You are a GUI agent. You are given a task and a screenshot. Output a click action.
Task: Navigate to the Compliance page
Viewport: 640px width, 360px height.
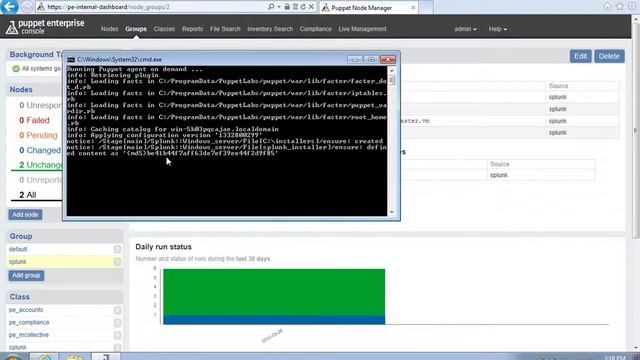click(316, 29)
